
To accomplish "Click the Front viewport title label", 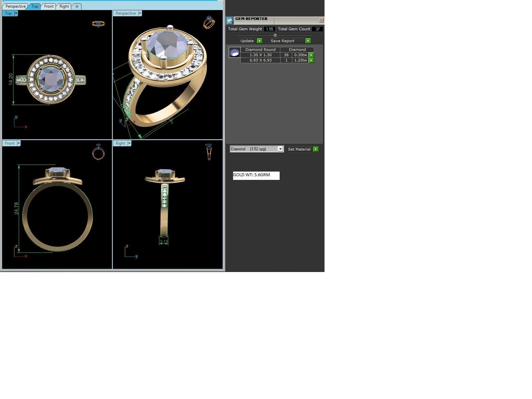I will point(10,143).
